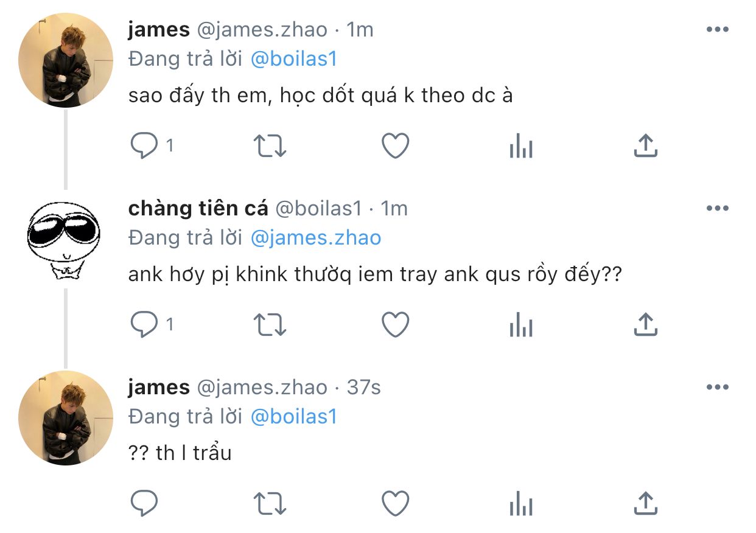Open @james.zhao mention in chàng tiên cá's reply
756x533 pixels.
click(x=315, y=238)
